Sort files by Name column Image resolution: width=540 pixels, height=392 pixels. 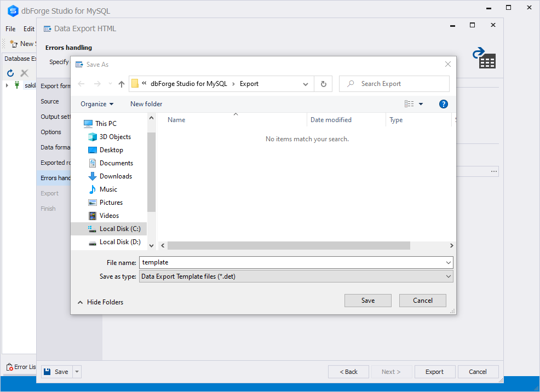click(233, 120)
